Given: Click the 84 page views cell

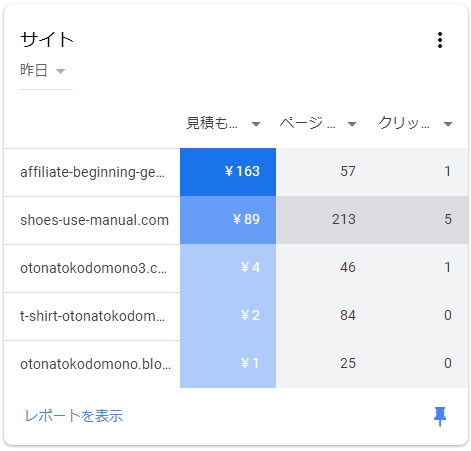Looking at the screenshot, I should pos(324,316).
